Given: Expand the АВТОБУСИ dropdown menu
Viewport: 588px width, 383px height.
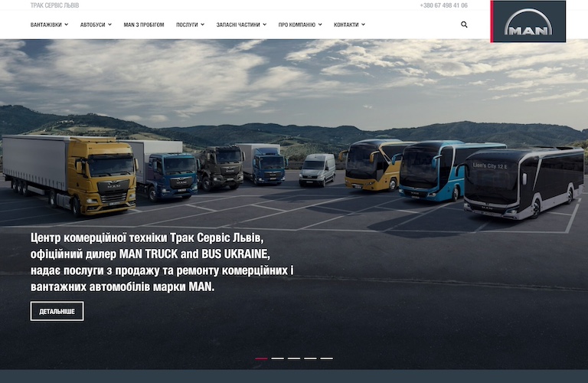Looking at the screenshot, I should [x=96, y=25].
